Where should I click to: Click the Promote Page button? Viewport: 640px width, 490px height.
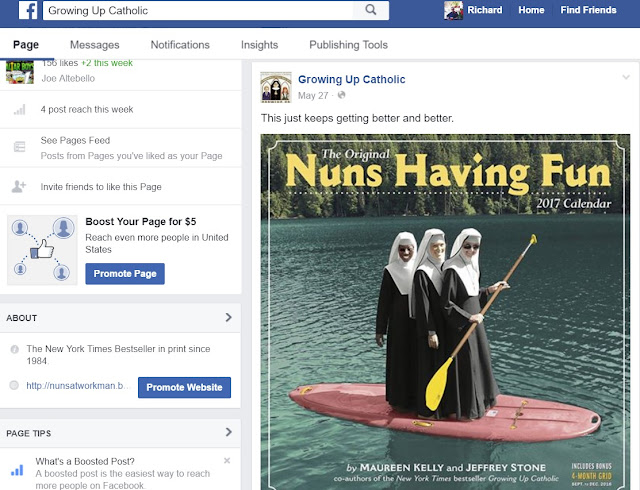tap(125, 274)
